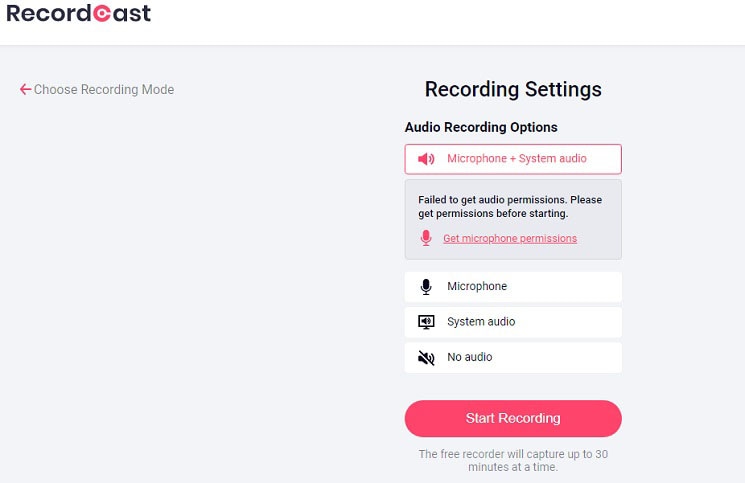Click the red C icon in the logo
The height and width of the screenshot is (483, 745).
[101, 14]
